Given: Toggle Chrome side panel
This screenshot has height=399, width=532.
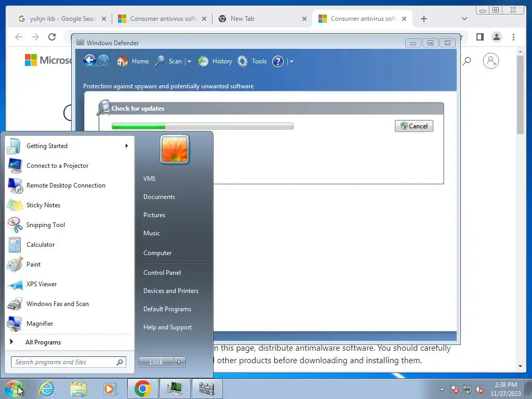Looking at the screenshot, I should [x=480, y=37].
